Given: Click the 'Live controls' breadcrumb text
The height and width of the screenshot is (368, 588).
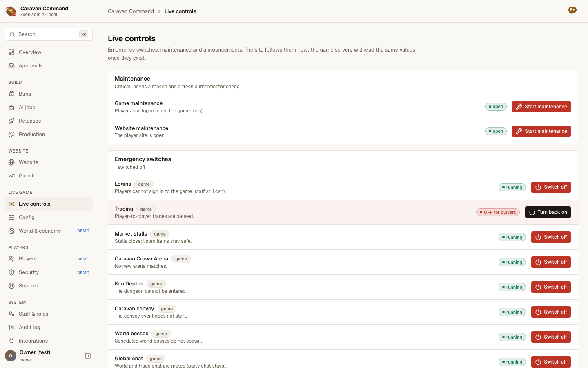Looking at the screenshot, I should 180,11.
